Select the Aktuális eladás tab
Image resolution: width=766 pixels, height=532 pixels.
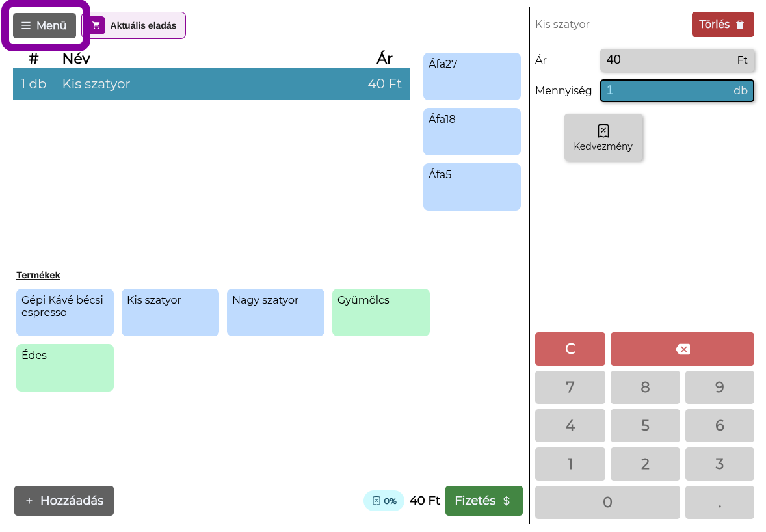pyautogui.click(x=134, y=25)
